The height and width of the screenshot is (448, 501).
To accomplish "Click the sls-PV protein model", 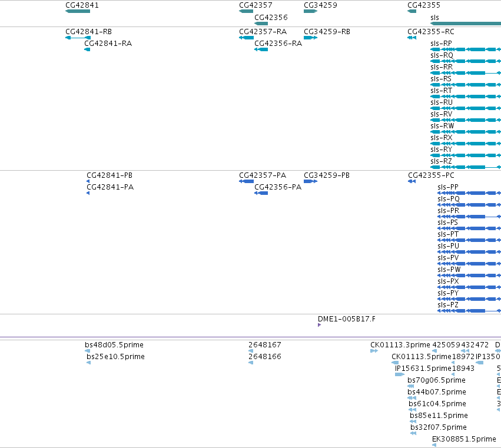I will pos(469,264).
